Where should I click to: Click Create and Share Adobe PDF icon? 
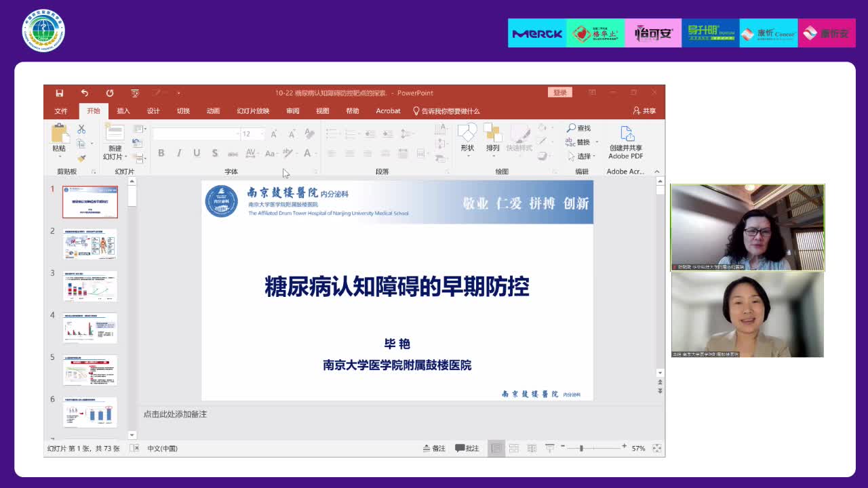point(625,142)
